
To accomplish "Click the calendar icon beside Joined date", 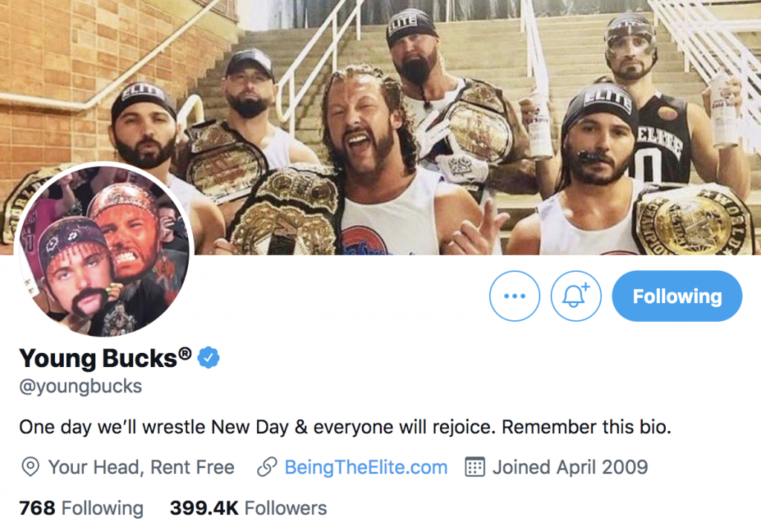I will pyautogui.click(x=475, y=467).
